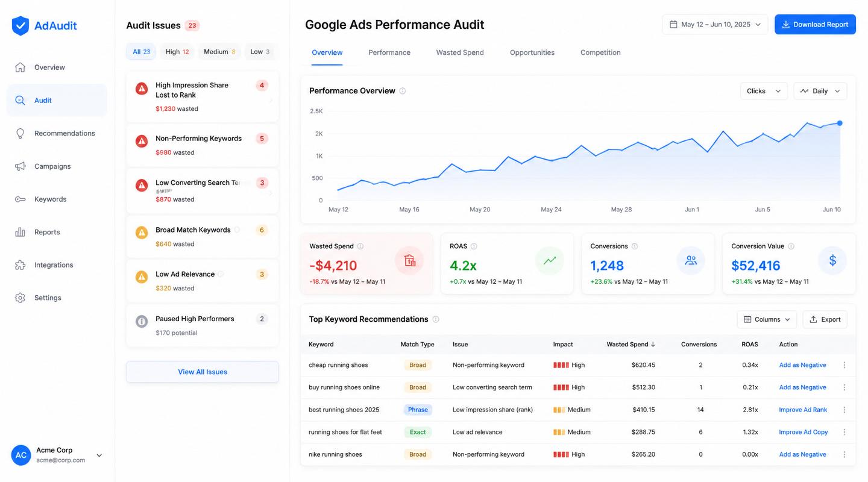Click info icon next to ROAS label
Image resolution: width=868 pixels, height=482 pixels.
[474, 246]
